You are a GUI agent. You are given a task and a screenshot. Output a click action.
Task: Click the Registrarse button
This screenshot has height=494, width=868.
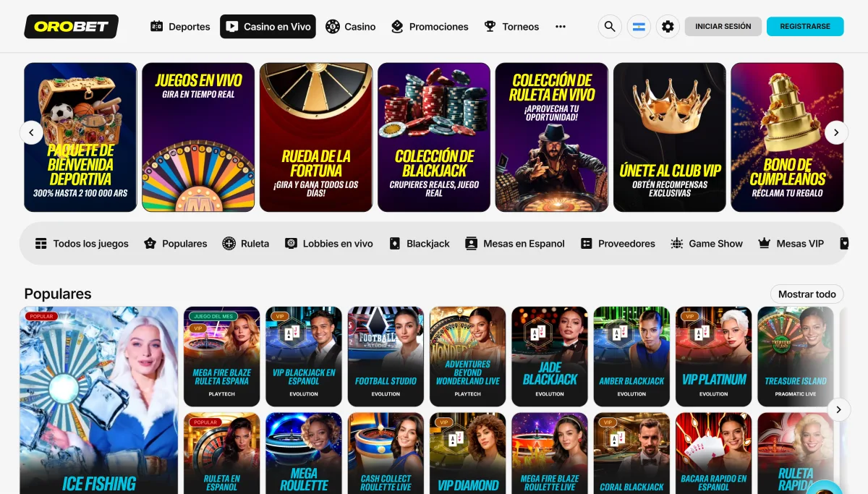click(x=805, y=26)
